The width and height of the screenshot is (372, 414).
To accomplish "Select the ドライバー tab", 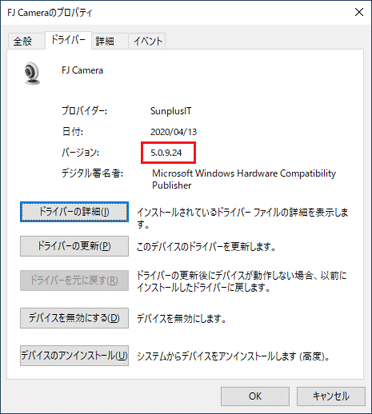I will point(68,40).
